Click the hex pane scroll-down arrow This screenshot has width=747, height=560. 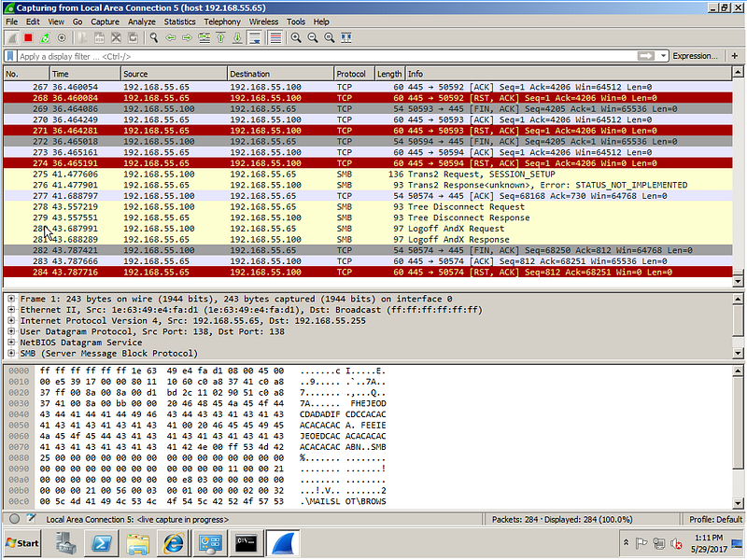(738, 503)
